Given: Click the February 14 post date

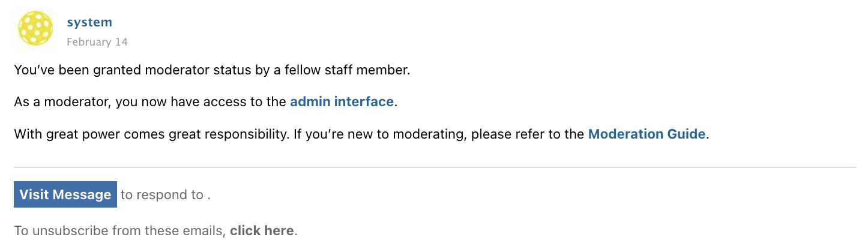Looking at the screenshot, I should point(97,42).
